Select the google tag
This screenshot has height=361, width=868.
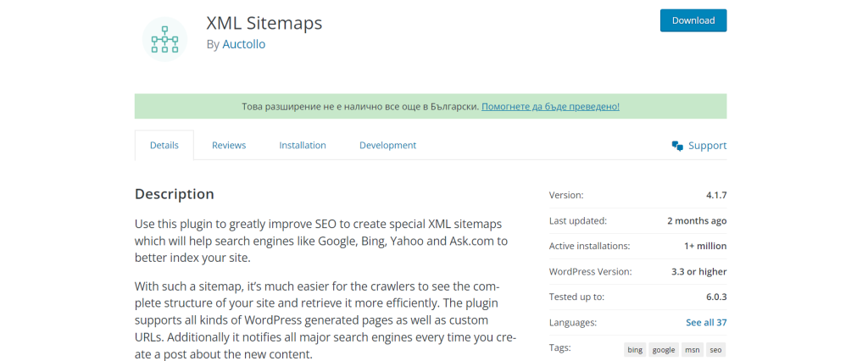click(664, 349)
